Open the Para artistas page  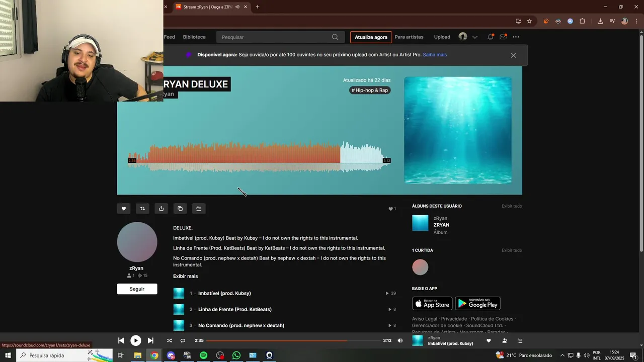tap(409, 37)
